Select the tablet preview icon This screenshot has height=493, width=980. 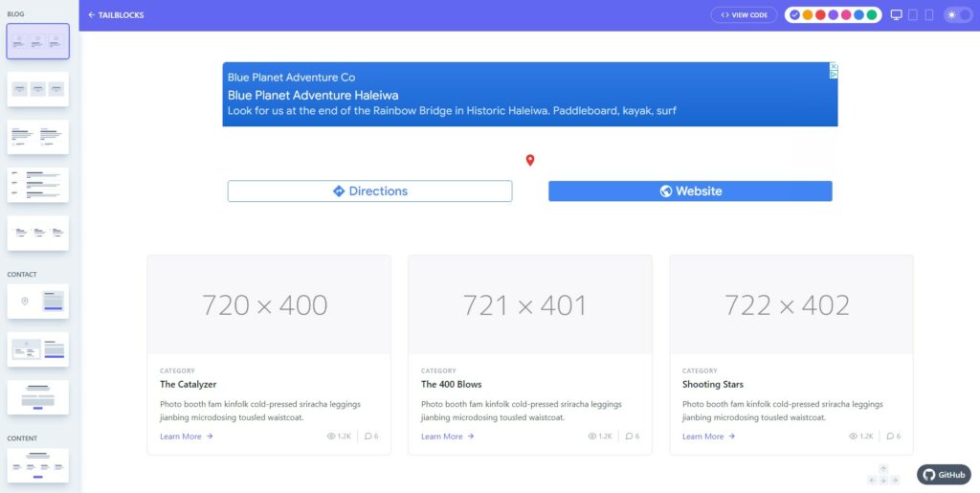[912, 15]
